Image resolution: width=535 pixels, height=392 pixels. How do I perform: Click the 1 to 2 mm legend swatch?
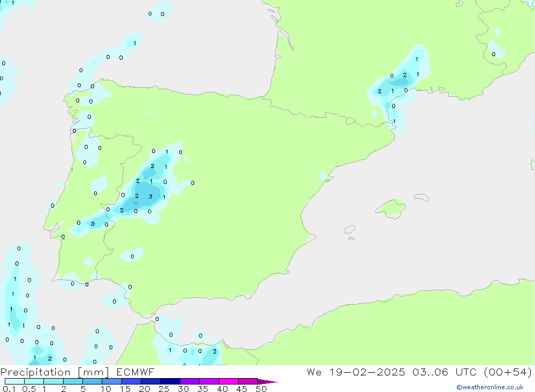[x=53, y=381]
